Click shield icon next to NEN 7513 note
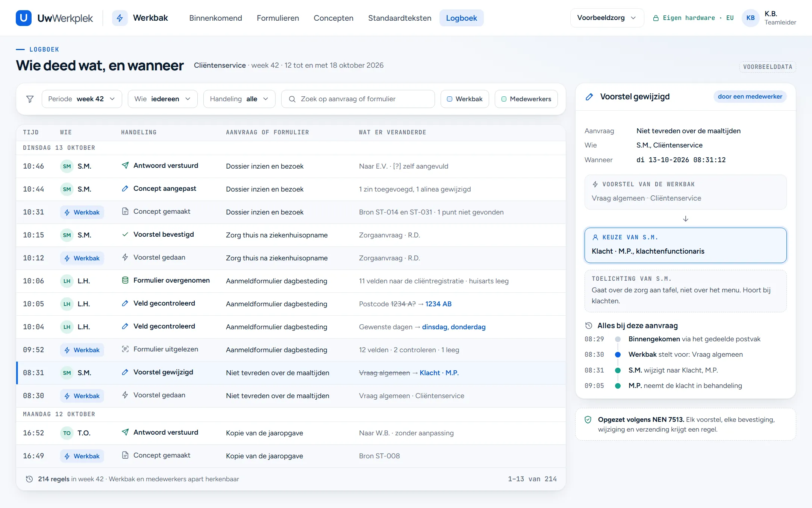This screenshot has height=508, width=812. point(588,420)
